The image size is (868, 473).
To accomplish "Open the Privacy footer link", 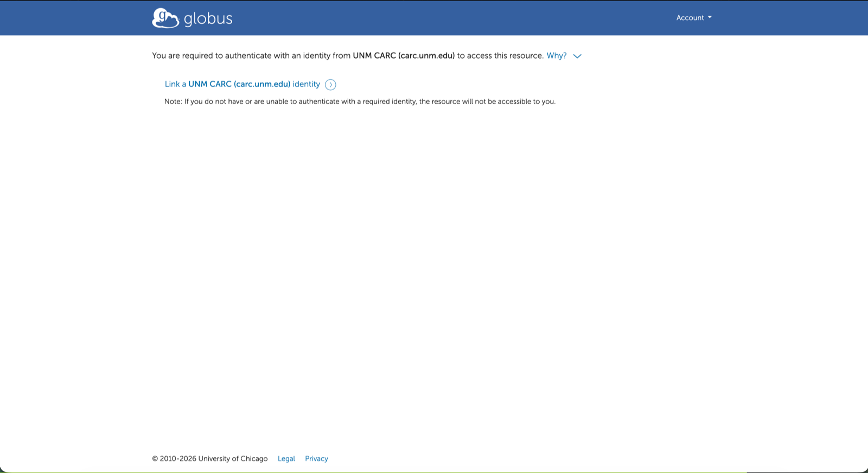I will 316,459.
